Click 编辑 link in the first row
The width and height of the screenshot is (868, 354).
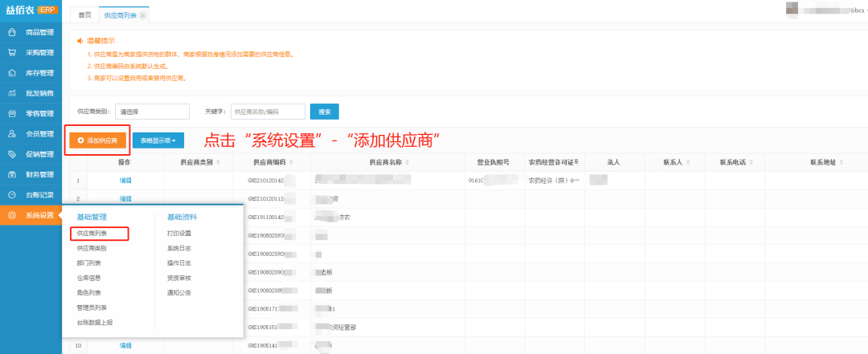point(125,181)
